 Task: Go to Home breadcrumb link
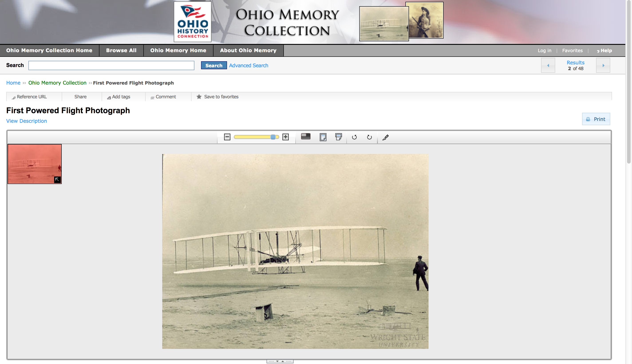point(13,83)
